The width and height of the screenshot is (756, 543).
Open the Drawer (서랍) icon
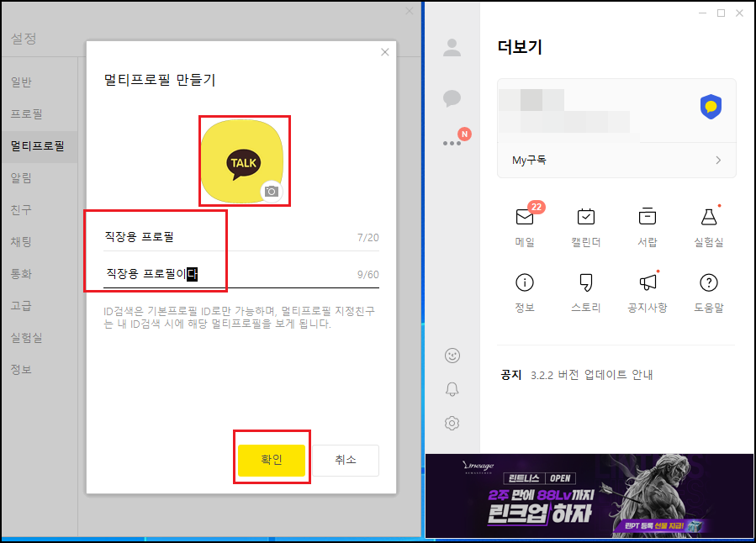click(x=647, y=217)
